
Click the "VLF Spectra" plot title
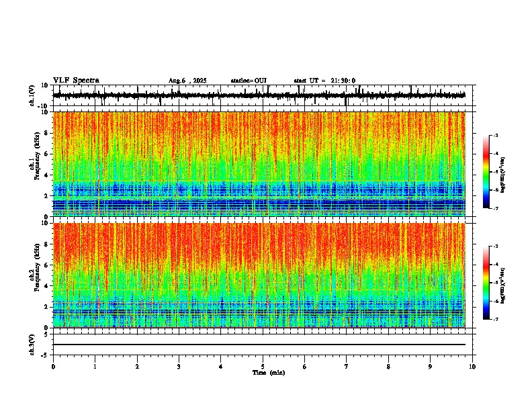tap(77, 81)
